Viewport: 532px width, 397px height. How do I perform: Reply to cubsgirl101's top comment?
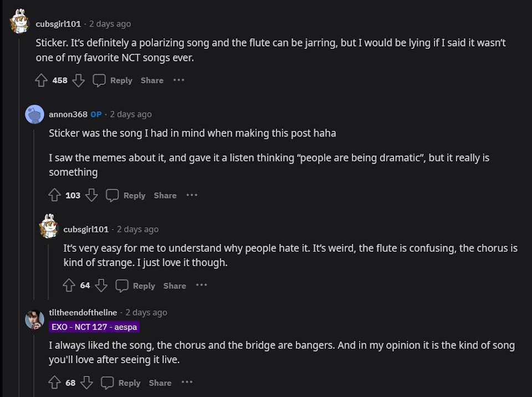click(113, 80)
